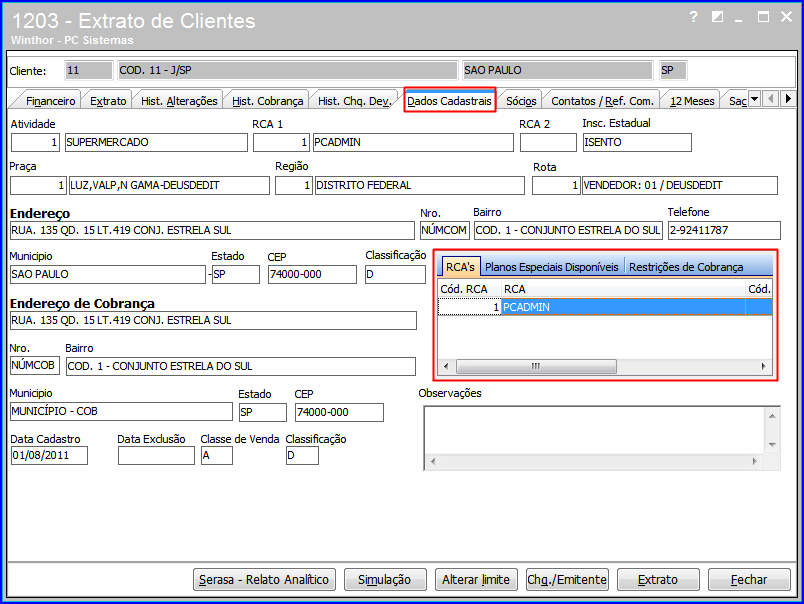Go to the Hist. Cobrança tab
This screenshot has height=604, width=804.
268,101
